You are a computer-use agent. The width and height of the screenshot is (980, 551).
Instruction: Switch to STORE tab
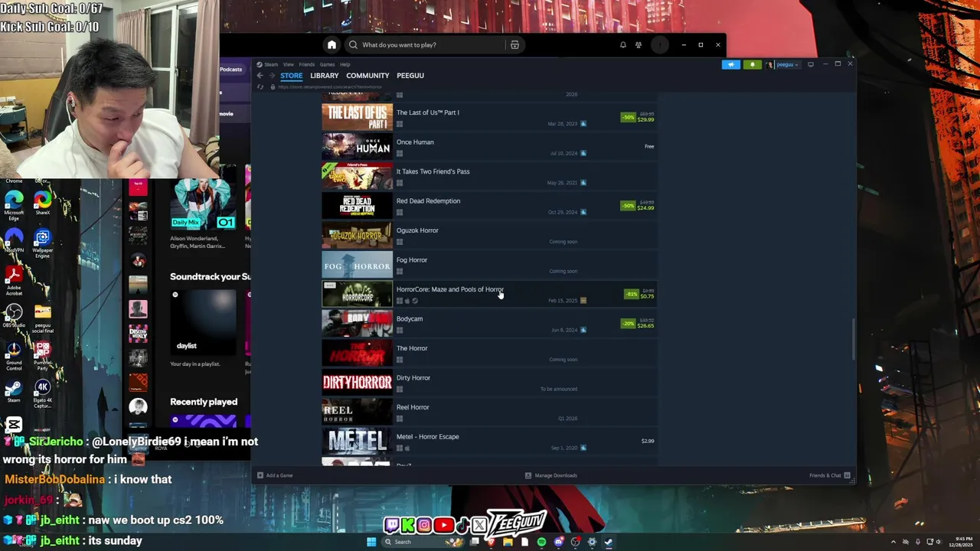coord(291,76)
